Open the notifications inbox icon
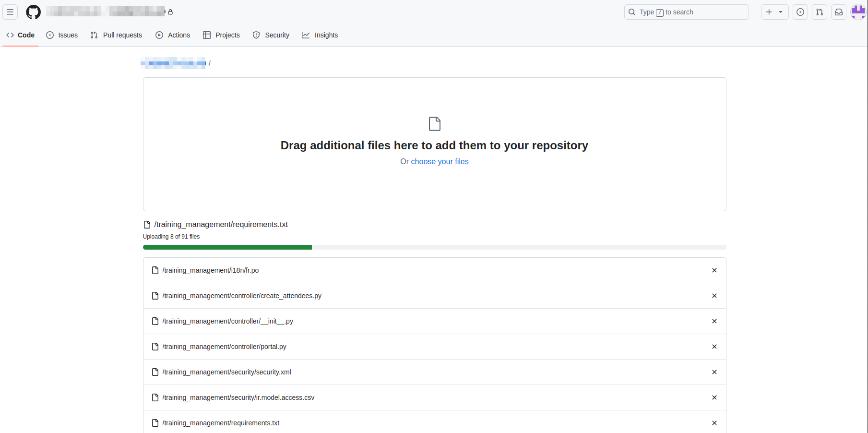This screenshot has width=868, height=433. coord(839,12)
